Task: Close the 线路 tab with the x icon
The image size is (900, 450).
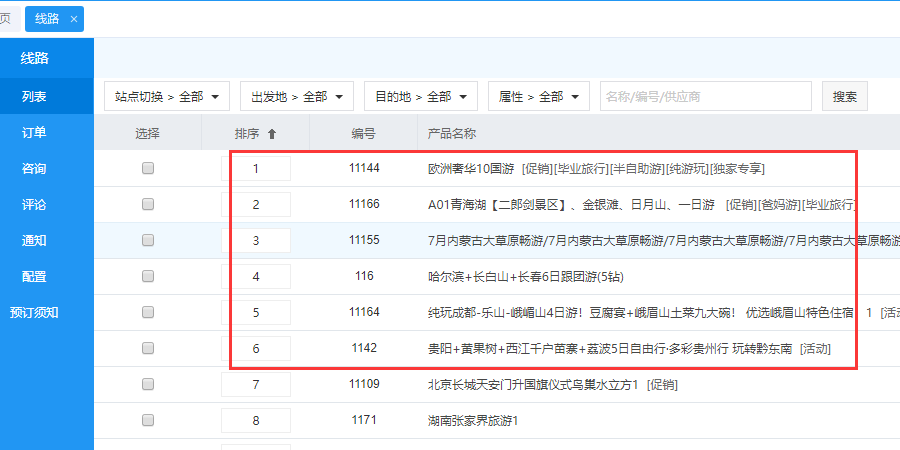Action: pyautogui.click(x=74, y=19)
